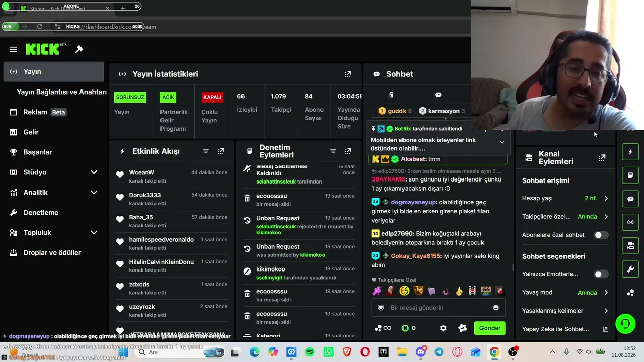Open Yasaklanmış kelimeler chevron
The height and width of the screenshot is (362, 644).
click(606, 311)
